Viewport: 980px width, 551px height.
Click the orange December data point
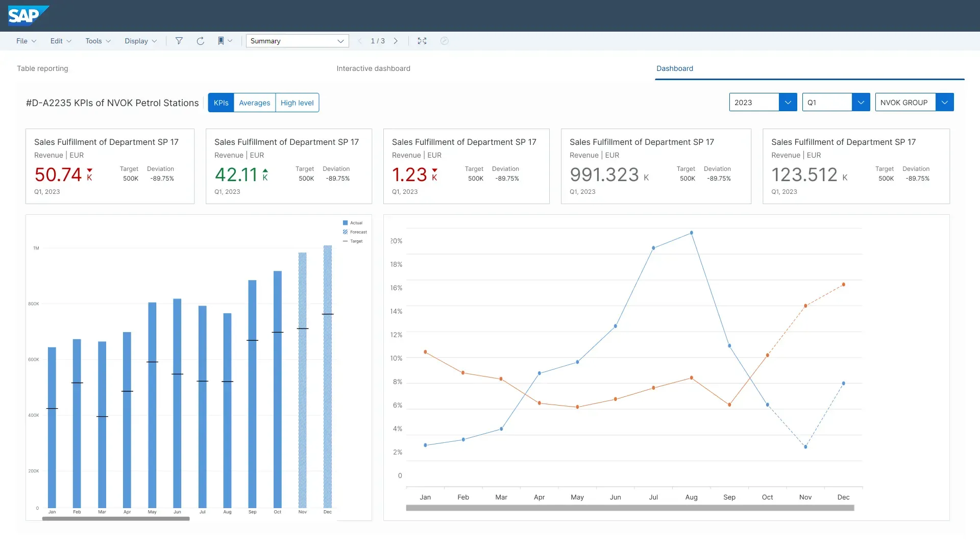pos(844,285)
